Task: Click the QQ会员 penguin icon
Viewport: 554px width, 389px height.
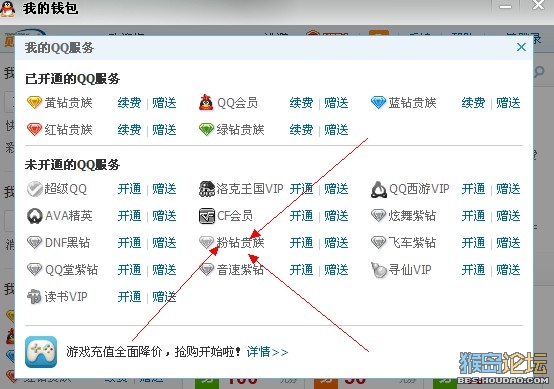Action: (206, 103)
